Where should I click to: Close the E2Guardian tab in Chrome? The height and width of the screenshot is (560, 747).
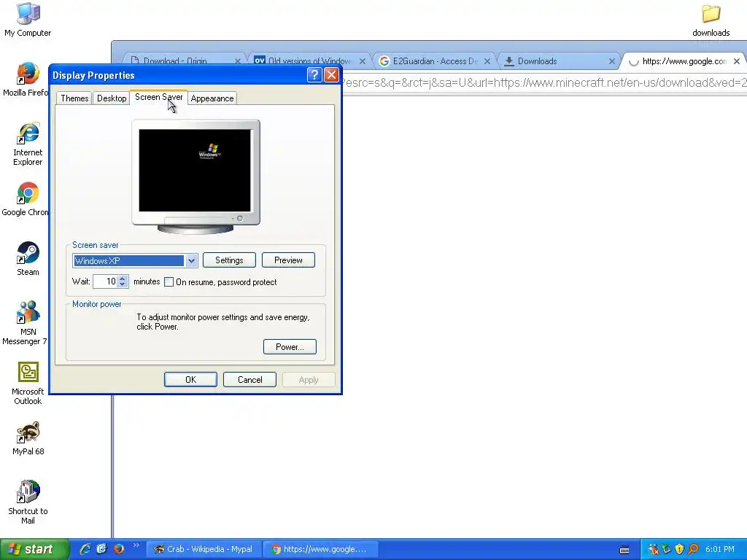point(487,61)
